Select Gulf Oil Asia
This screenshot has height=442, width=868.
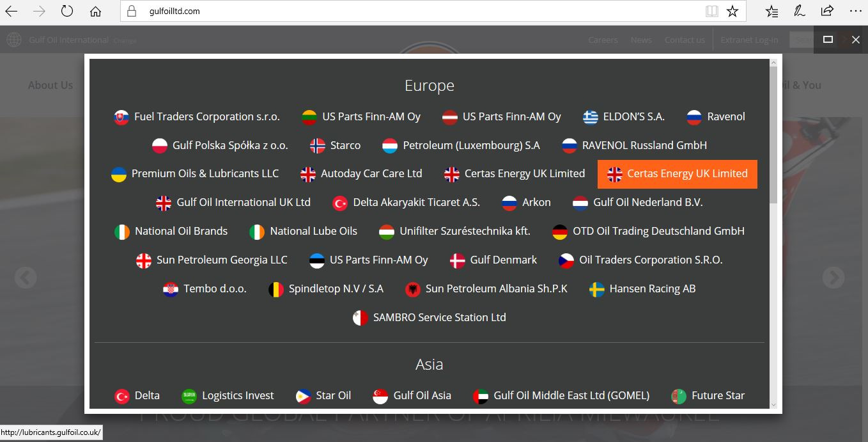[412, 396]
